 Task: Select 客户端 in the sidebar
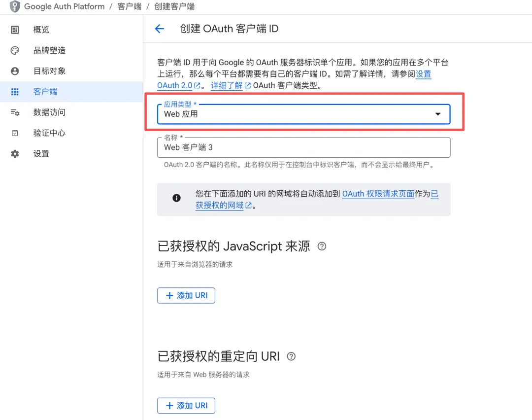71,92
